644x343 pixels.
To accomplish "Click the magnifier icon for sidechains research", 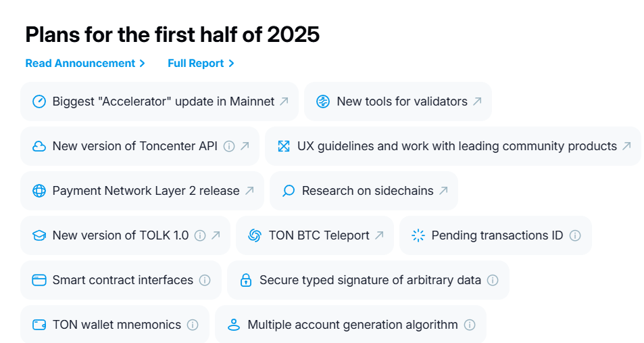I will [289, 191].
